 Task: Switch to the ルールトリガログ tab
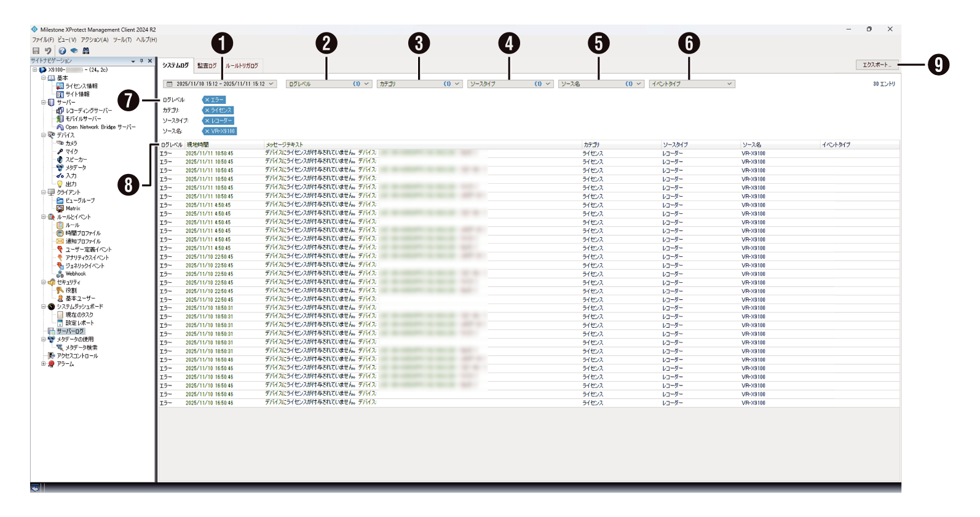point(242,66)
